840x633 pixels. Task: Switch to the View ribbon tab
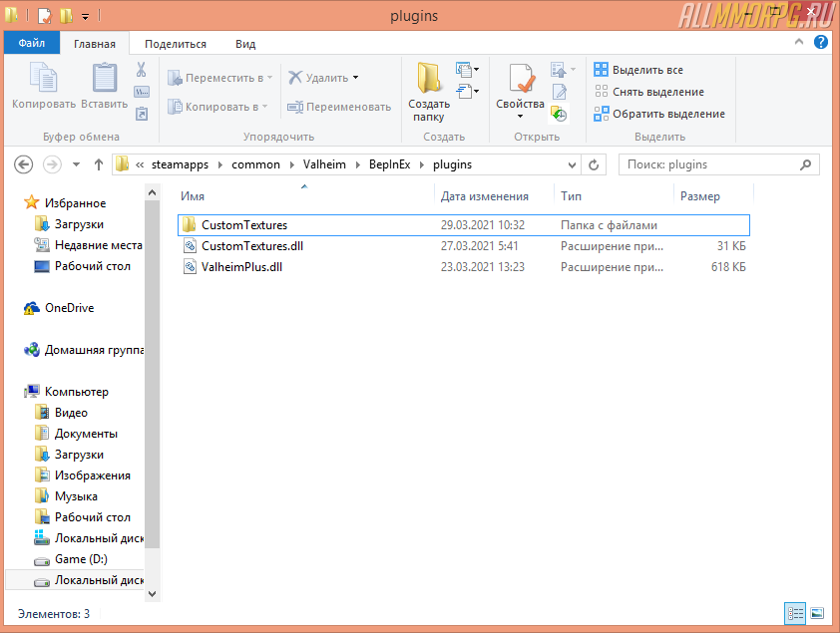pos(245,44)
